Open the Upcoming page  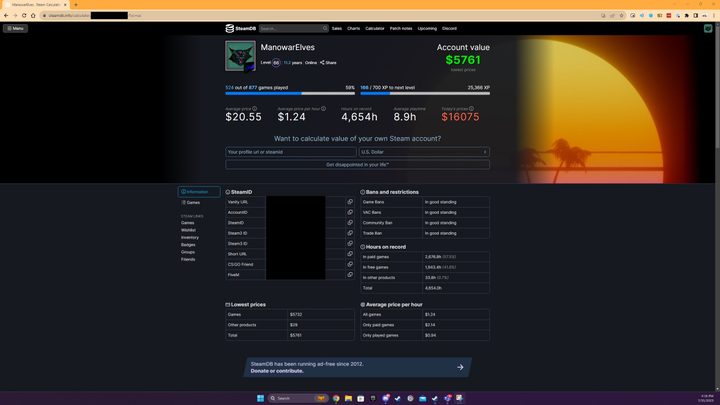click(x=427, y=28)
